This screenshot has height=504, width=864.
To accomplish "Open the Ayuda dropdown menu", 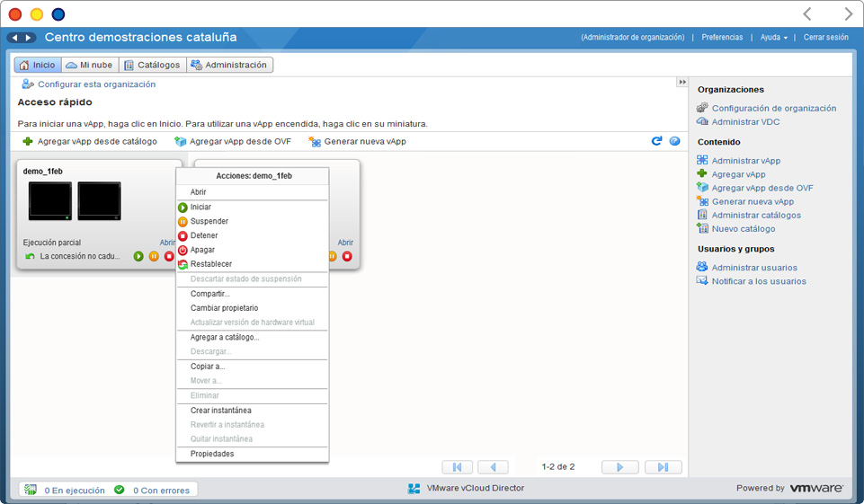I will tap(773, 38).
